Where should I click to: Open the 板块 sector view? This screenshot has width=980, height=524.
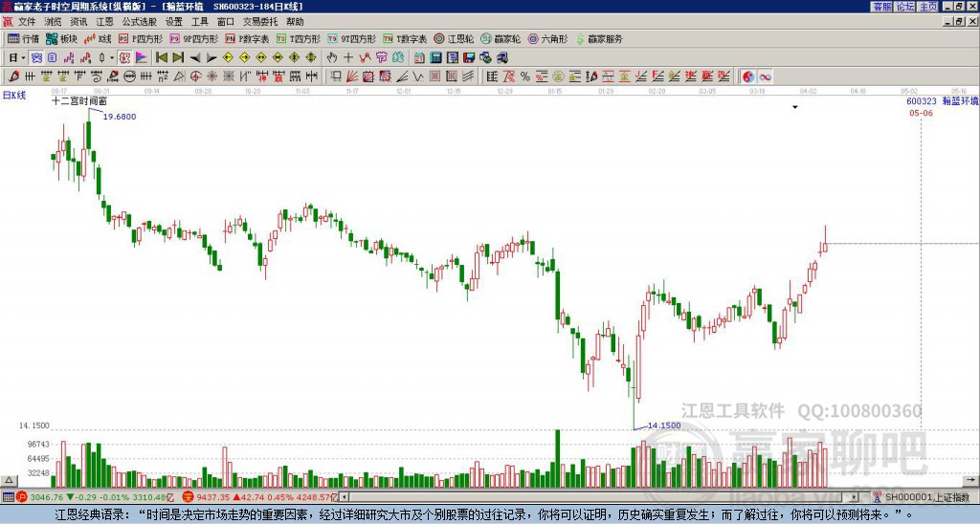(x=62, y=38)
